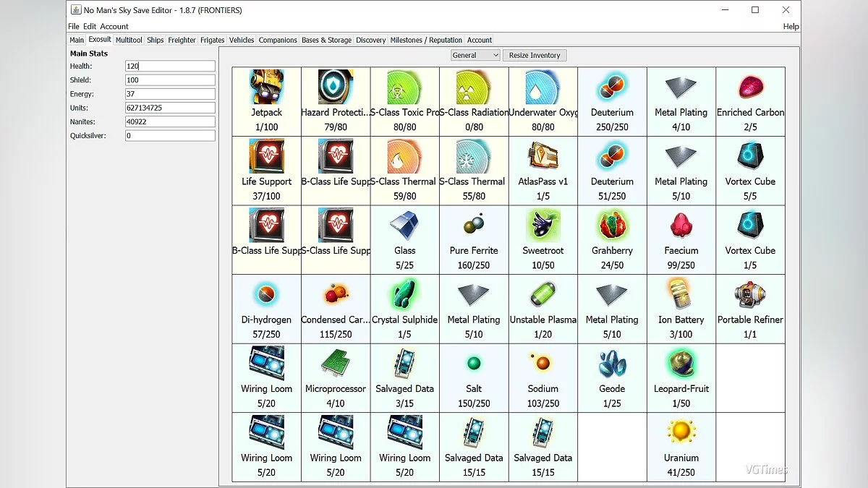The image size is (868, 488).
Task: Select the Jetpack inventory icon
Action: 266,87
